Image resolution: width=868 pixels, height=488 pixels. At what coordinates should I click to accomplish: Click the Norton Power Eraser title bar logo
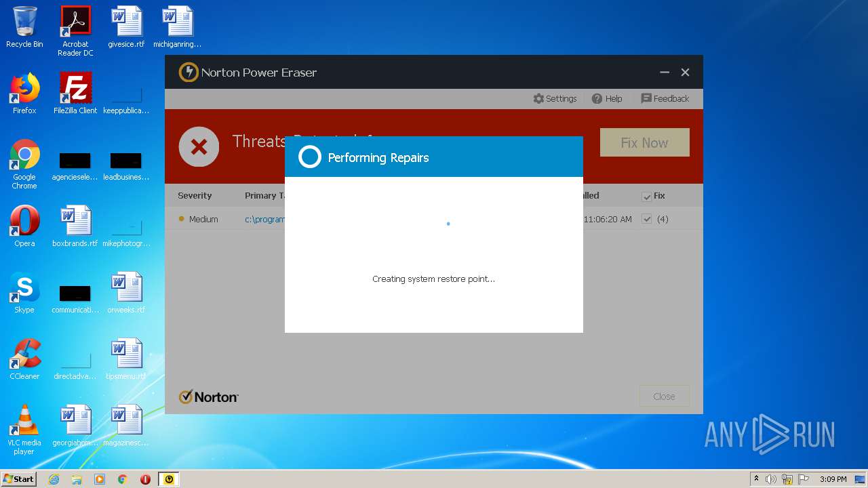pos(189,73)
